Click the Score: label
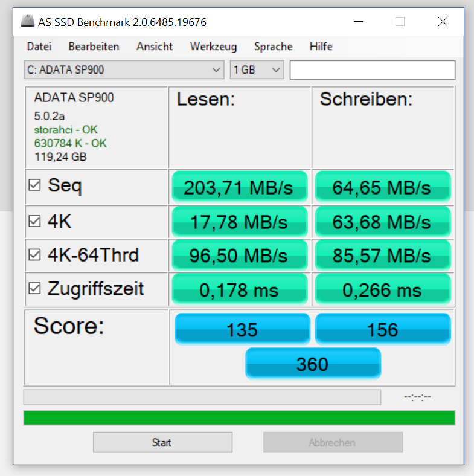 pos(69,326)
